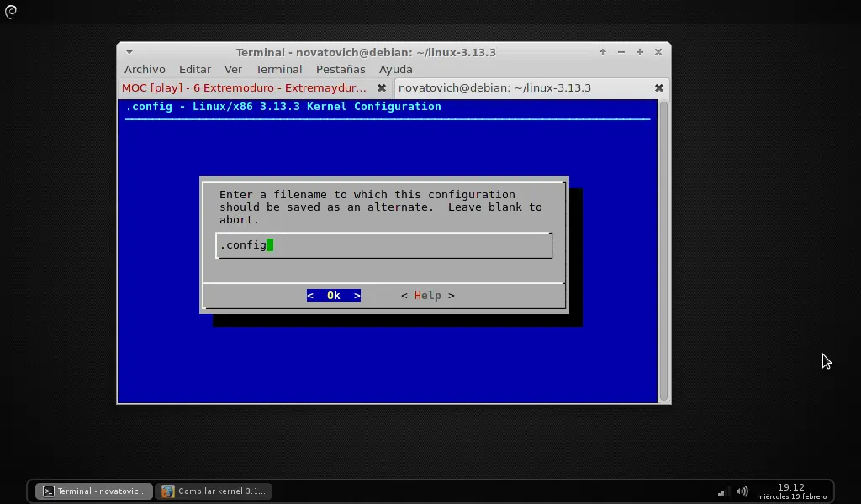Open the window menu arrow in titlebar
The image size is (861, 504).
pyautogui.click(x=129, y=52)
